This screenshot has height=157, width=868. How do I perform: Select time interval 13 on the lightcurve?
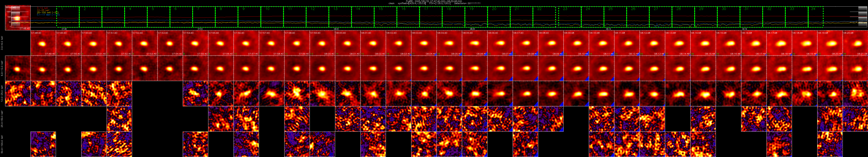click(x=340, y=17)
